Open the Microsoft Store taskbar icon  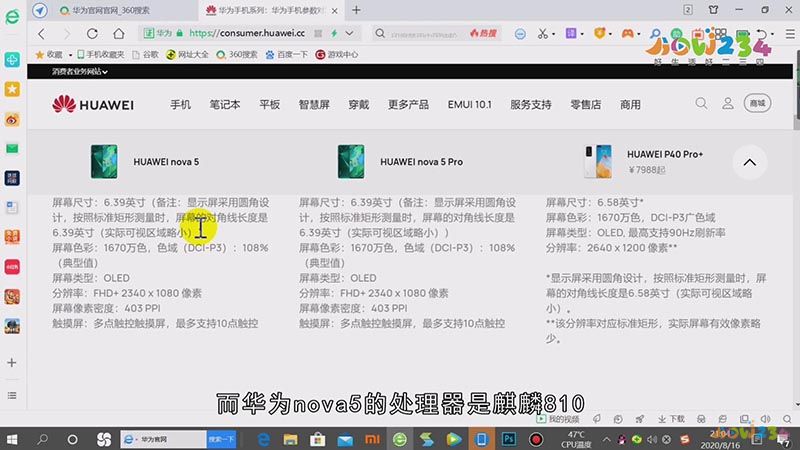[317, 439]
